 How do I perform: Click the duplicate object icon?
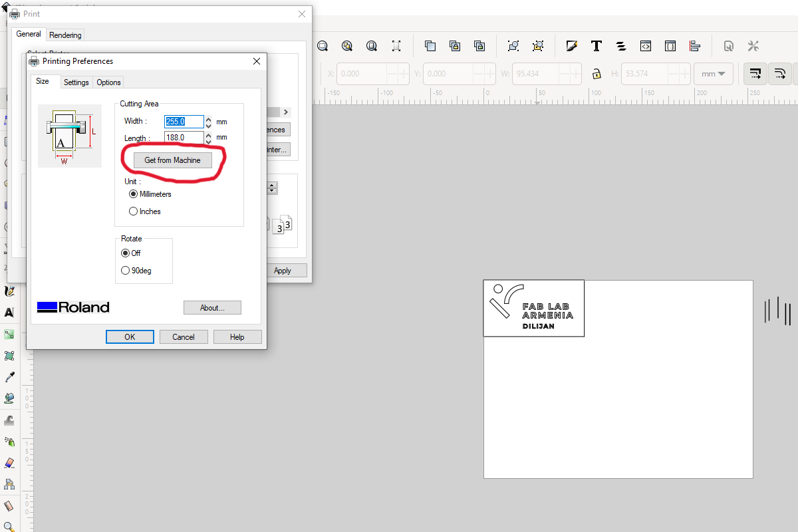[430, 46]
